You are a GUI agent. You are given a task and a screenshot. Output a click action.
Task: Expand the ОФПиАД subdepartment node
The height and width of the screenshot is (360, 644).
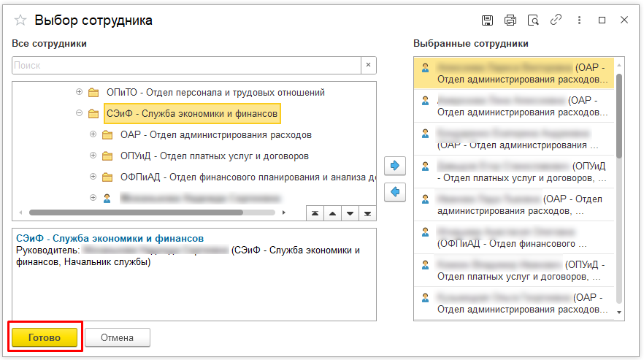pyautogui.click(x=93, y=177)
